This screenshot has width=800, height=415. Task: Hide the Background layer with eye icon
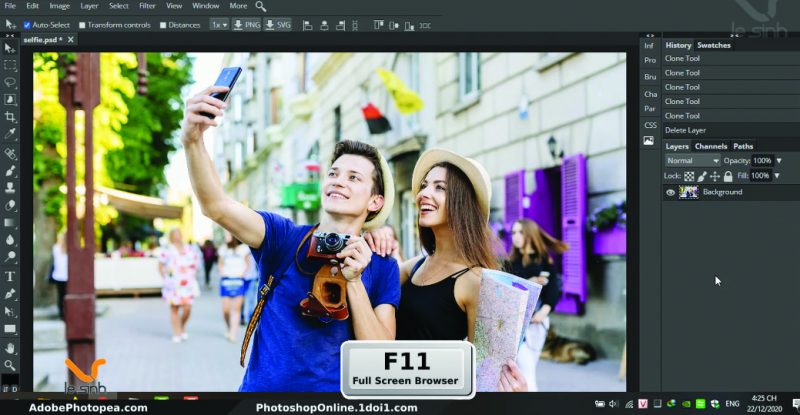pos(670,192)
